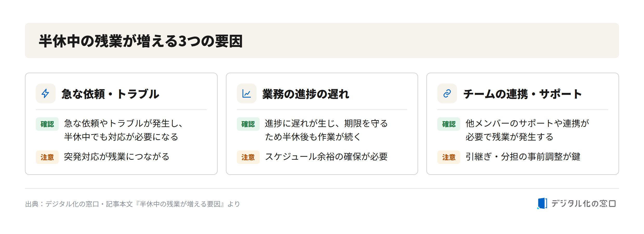Click the main title 半休中の残業が増える3つの要因
Viewport: 644px width, 234px height.
[141, 41]
